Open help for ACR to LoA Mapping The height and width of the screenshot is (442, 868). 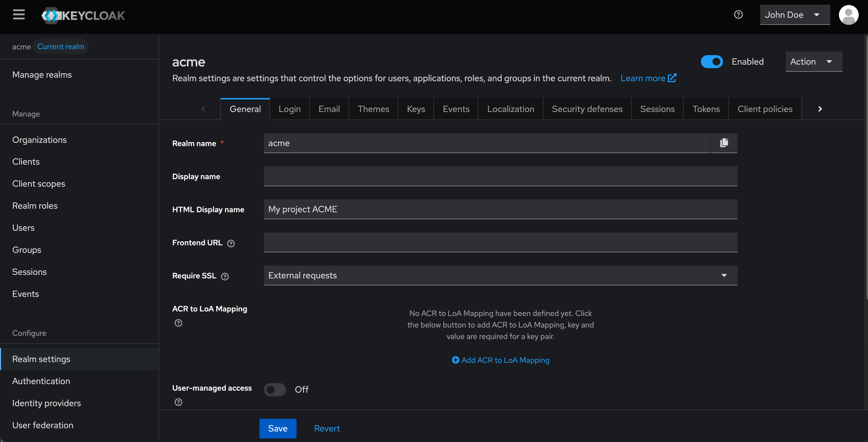point(178,323)
